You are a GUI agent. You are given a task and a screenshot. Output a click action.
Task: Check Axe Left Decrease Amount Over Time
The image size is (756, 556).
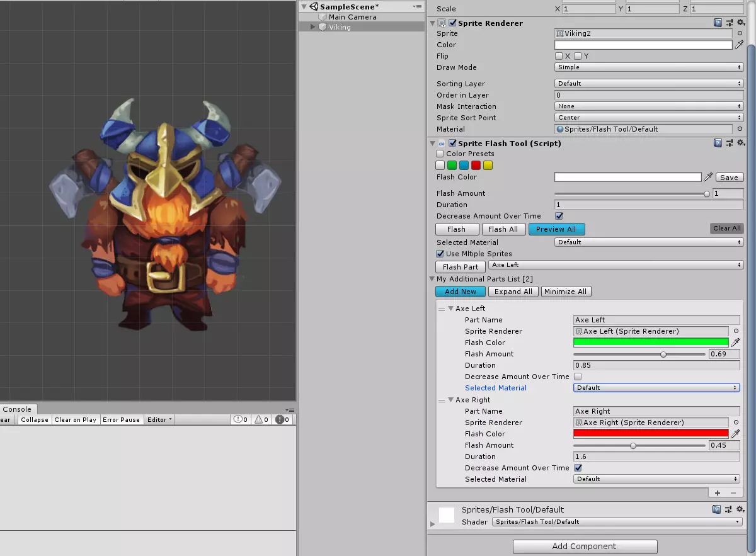coord(578,377)
